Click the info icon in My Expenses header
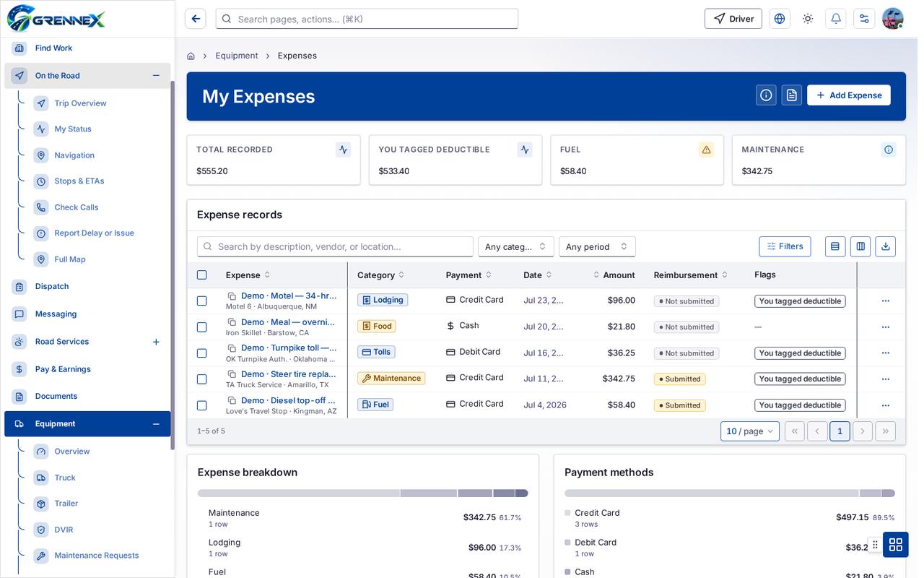 click(x=767, y=95)
